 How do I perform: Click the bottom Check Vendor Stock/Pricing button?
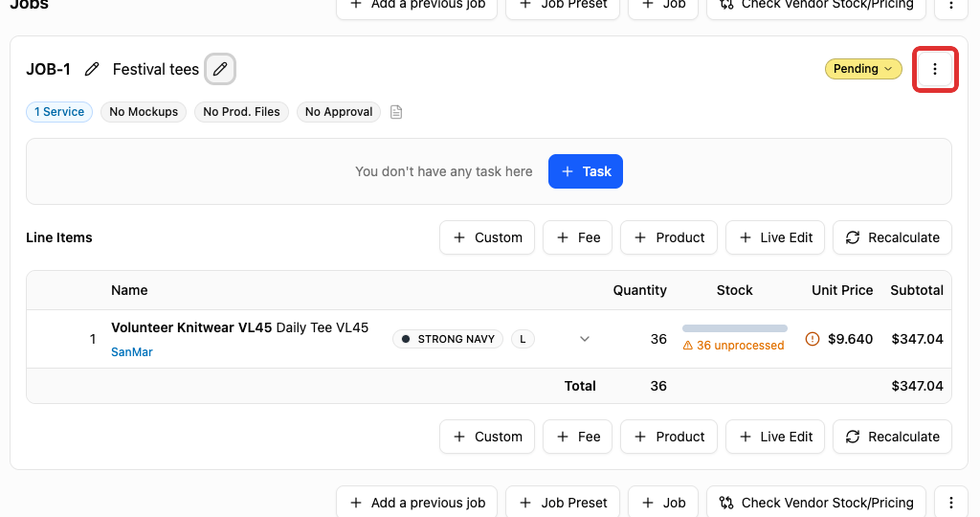(x=816, y=502)
